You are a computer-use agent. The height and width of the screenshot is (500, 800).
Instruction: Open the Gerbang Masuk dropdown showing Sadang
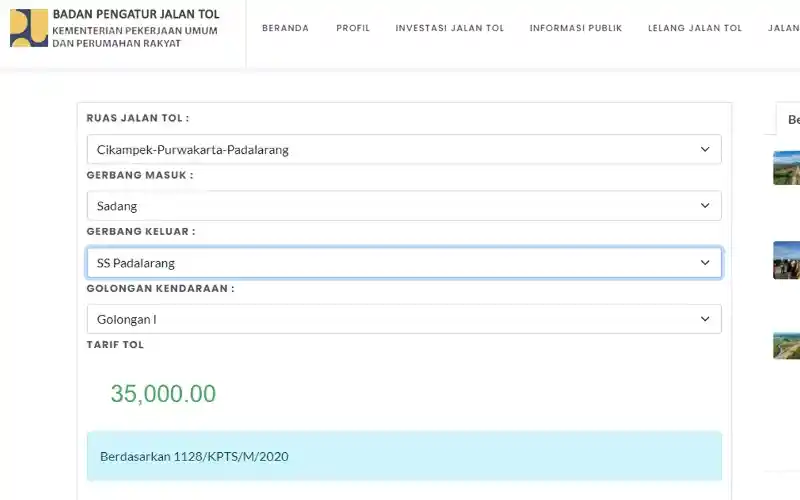click(404, 206)
